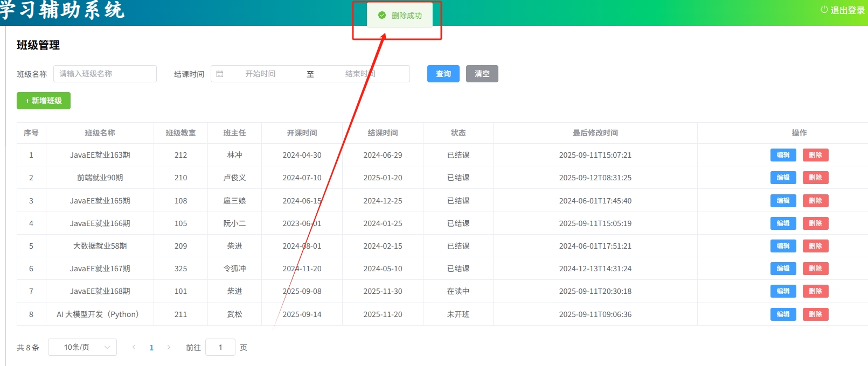
Task: Click the 班级名称 column header
Action: (x=100, y=133)
